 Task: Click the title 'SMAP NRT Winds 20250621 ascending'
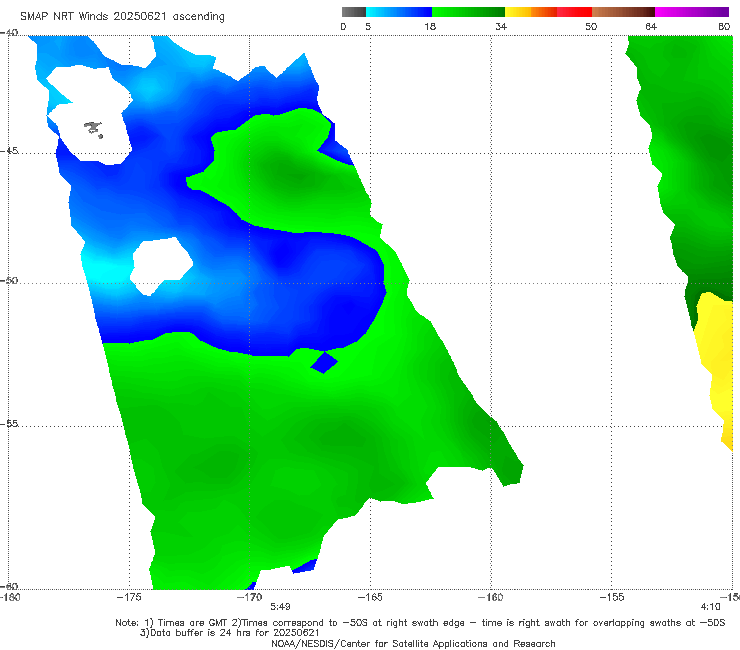tap(122, 16)
